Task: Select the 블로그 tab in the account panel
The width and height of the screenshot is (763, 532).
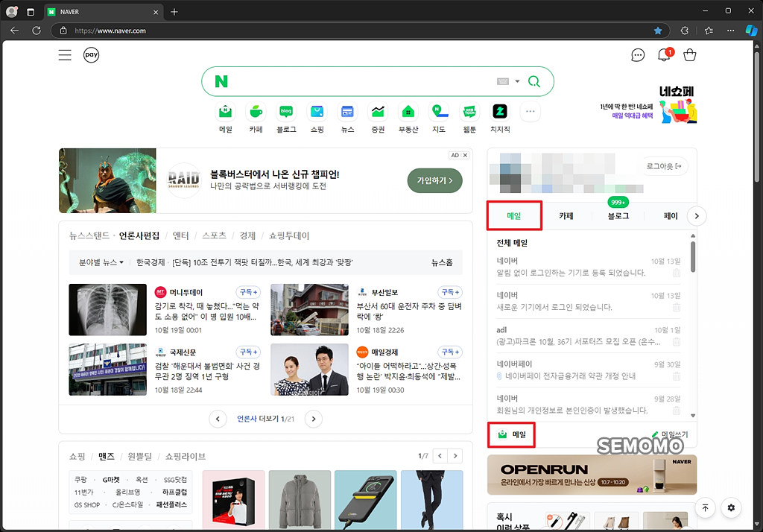Action: coord(618,216)
